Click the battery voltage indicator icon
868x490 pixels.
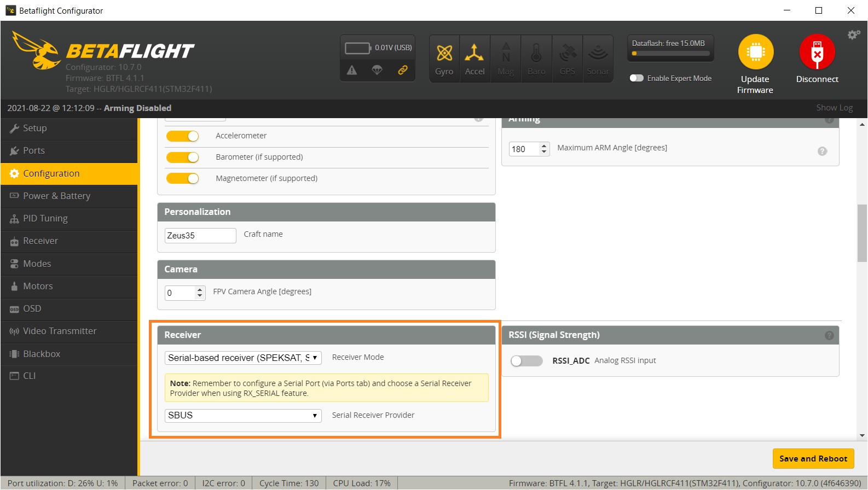pyautogui.click(x=357, y=48)
